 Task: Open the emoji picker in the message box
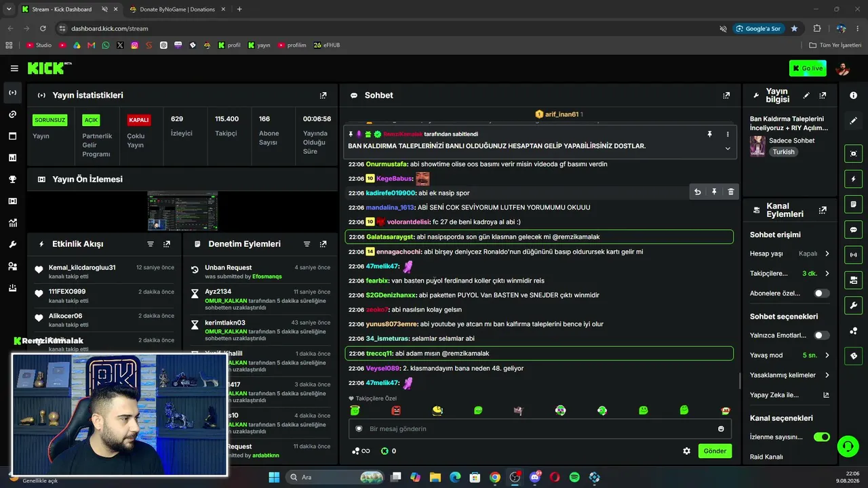pyautogui.click(x=721, y=429)
